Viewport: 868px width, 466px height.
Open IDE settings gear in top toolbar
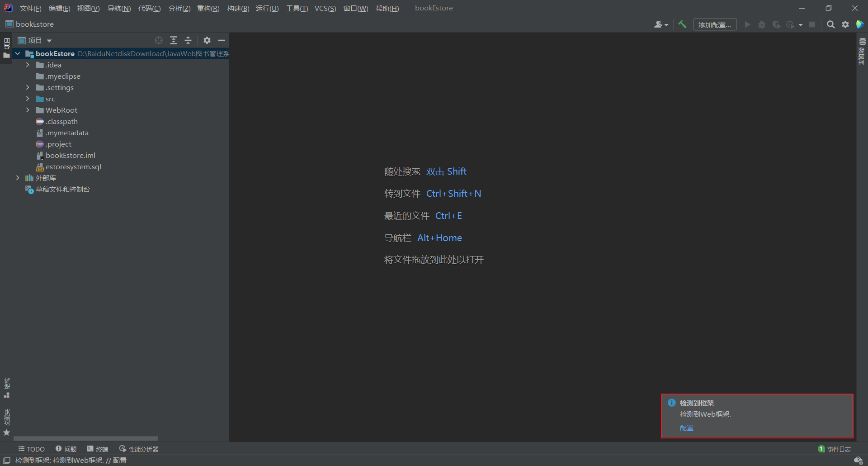845,24
